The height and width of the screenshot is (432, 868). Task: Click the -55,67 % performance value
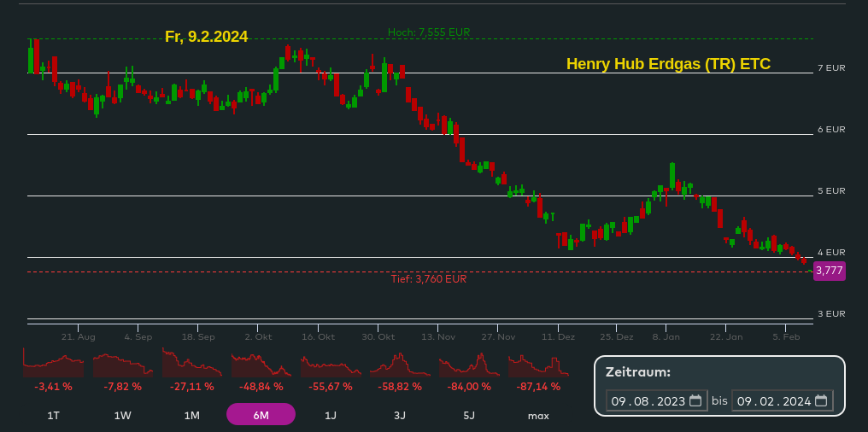pos(331,387)
